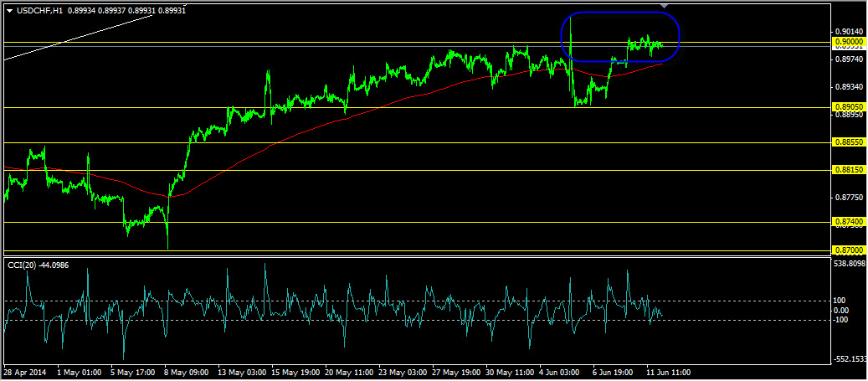Click the 538.8098 CCI scale maximum

[x=850, y=263]
